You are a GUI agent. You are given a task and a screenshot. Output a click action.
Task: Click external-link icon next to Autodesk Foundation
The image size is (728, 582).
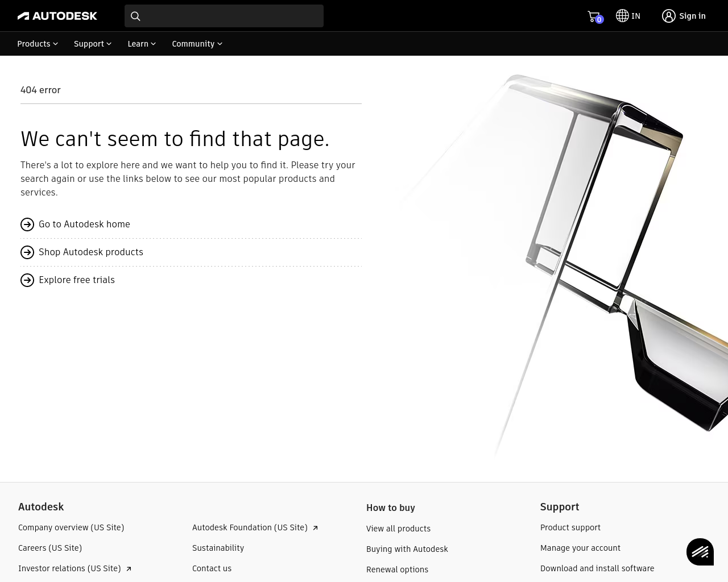315,528
